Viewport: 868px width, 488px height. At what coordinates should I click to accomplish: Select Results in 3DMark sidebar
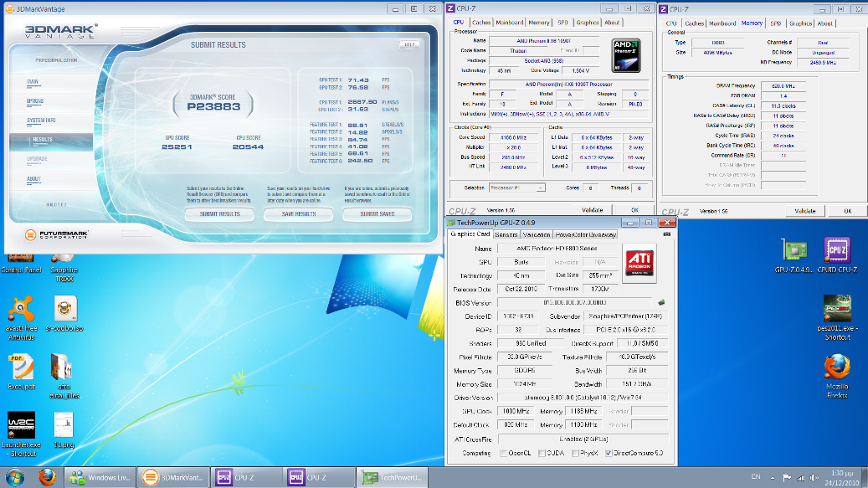[x=51, y=141]
